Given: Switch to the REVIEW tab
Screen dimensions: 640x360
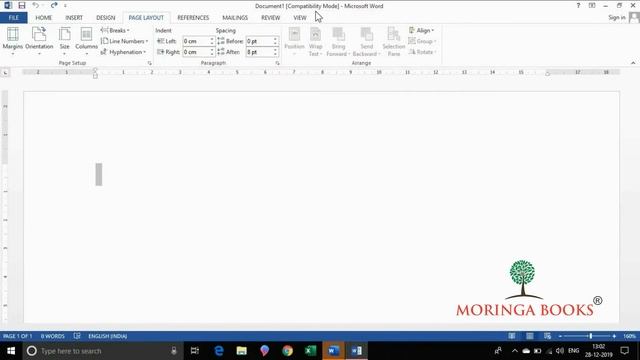Looking at the screenshot, I should pos(271,18).
